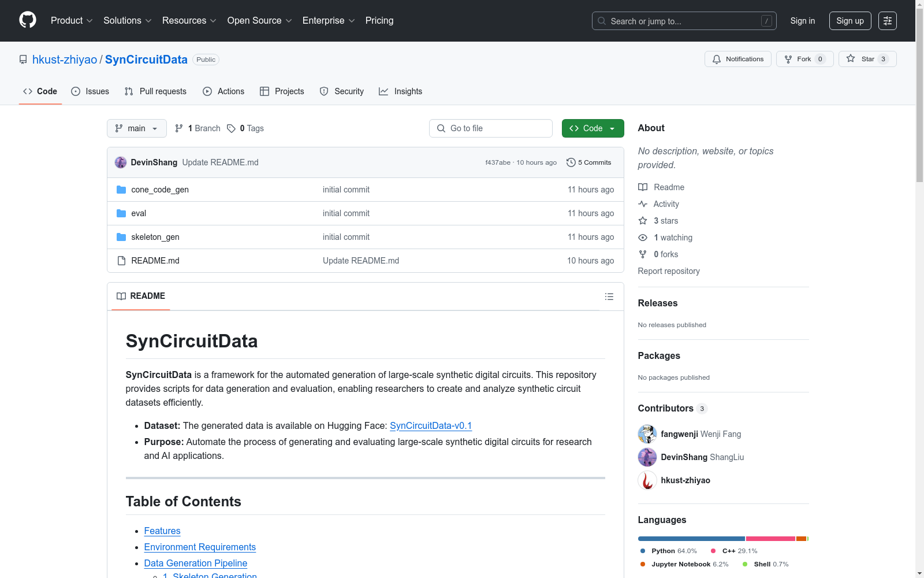Open the README outline icon
Screen dimensions: 924x578
pos(609,297)
